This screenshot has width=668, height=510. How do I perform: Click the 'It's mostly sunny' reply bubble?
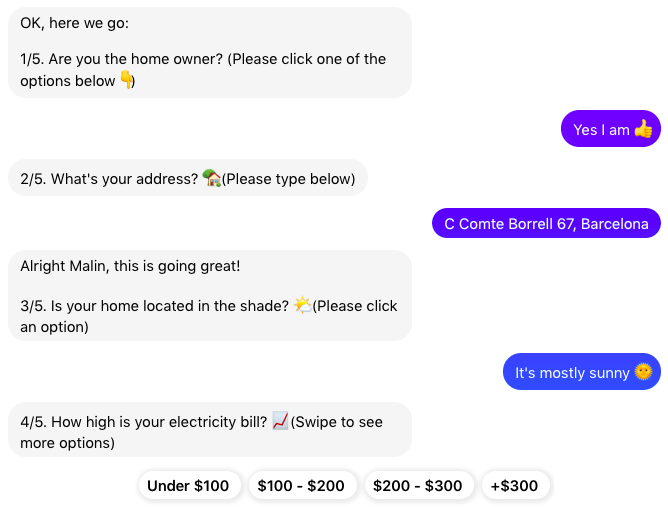[582, 372]
